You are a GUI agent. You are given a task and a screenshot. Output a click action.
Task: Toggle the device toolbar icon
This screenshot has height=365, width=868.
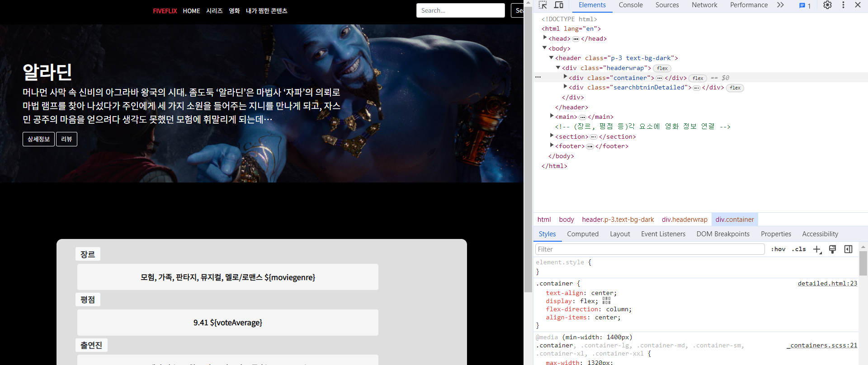pyautogui.click(x=559, y=5)
